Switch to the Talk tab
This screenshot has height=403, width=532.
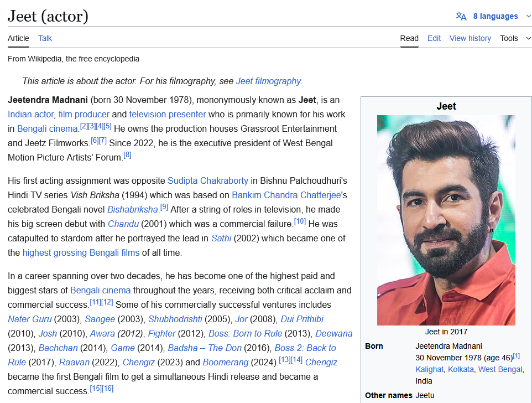click(45, 38)
